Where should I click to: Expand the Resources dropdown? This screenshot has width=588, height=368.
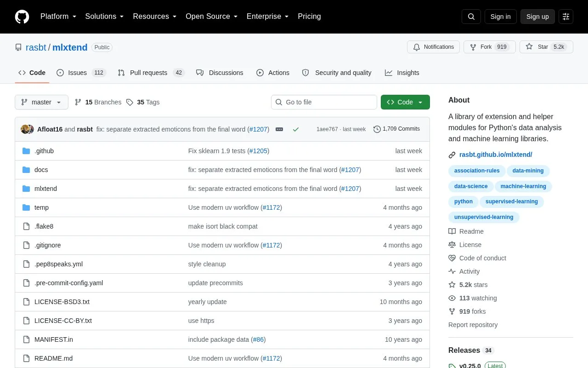coord(155,17)
